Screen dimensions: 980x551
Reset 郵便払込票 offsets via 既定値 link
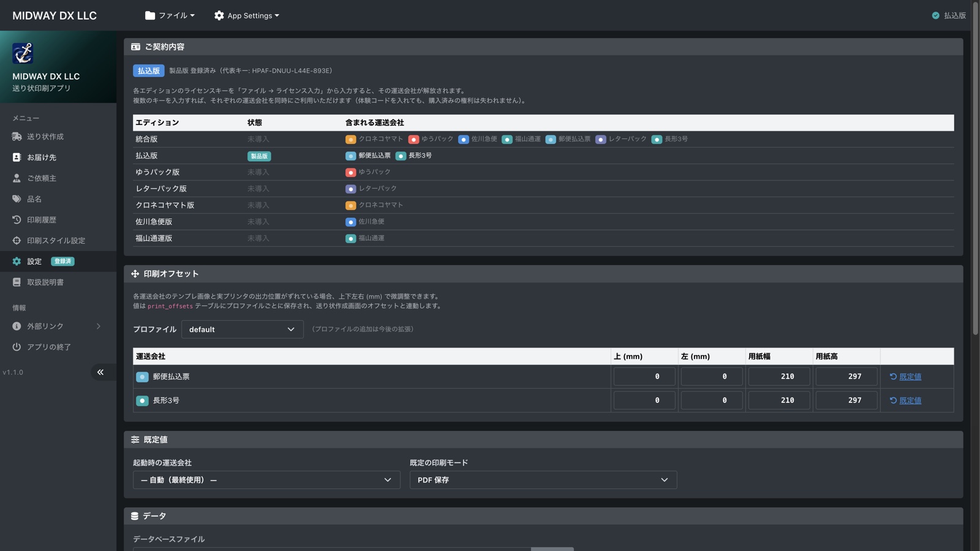click(910, 377)
